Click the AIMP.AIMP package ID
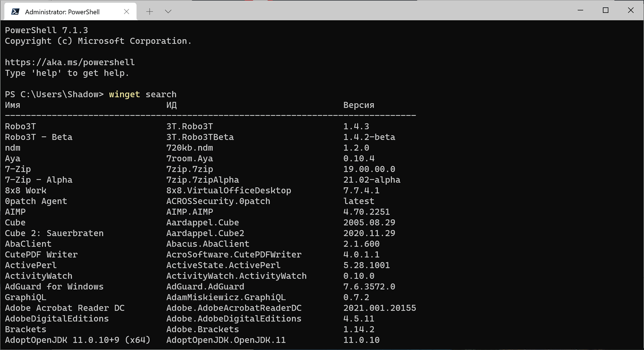644x350 pixels. coord(189,212)
